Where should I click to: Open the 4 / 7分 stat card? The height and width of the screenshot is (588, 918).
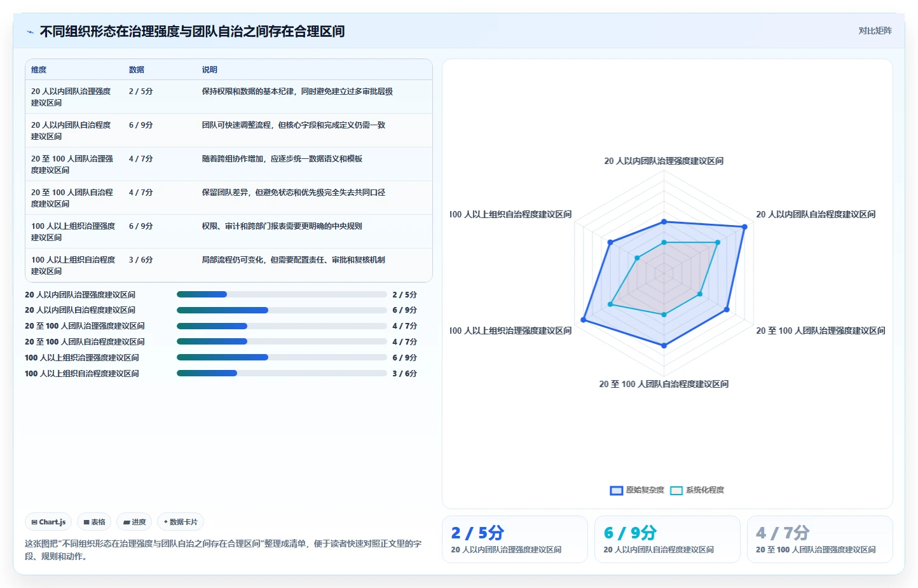tap(820, 539)
